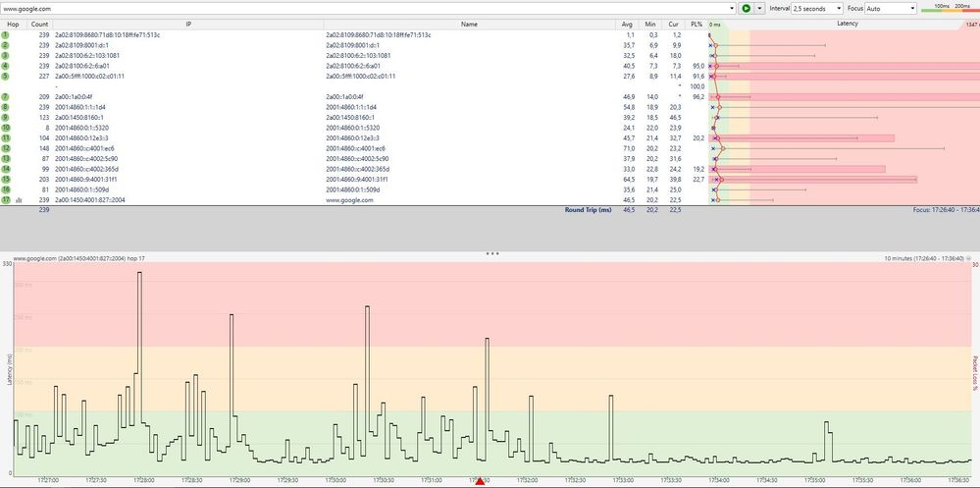Select the hop 7 green circle icon
This screenshot has width=980, height=488.
[6, 97]
